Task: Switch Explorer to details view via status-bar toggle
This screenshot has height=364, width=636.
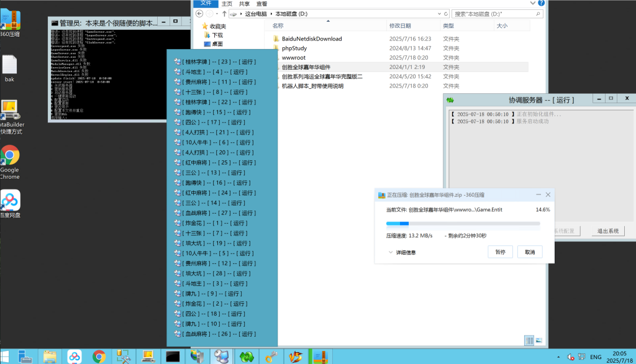Action: 528,340
